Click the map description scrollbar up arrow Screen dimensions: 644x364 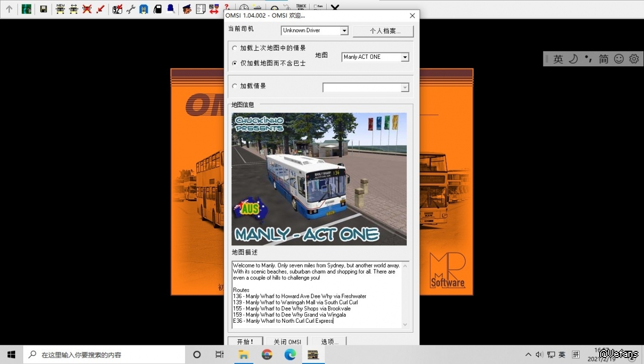click(x=406, y=265)
